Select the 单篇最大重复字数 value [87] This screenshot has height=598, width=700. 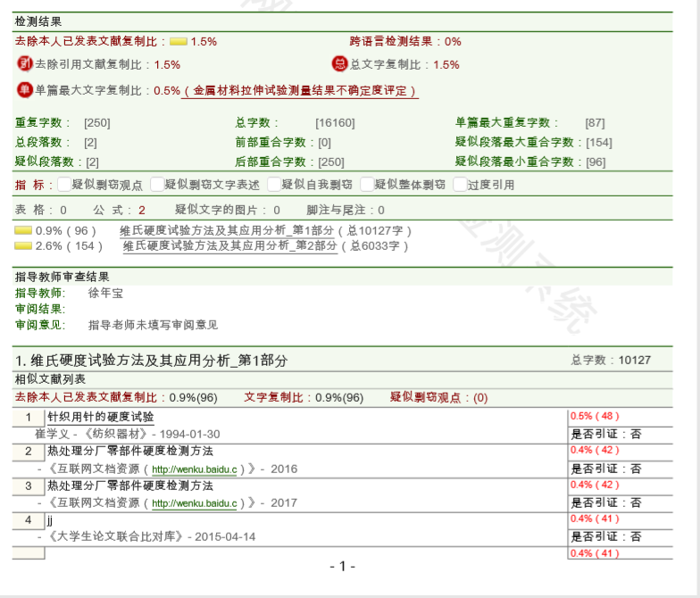pyautogui.click(x=595, y=123)
